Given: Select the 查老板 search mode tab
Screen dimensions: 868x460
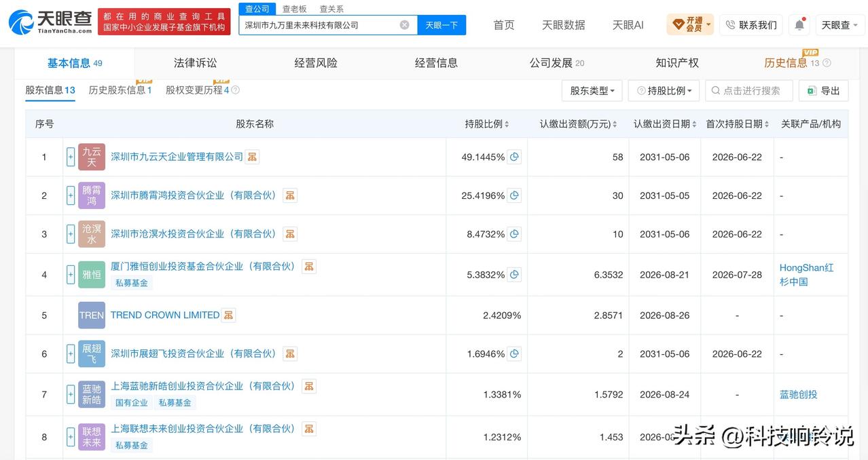Looking at the screenshot, I should point(295,9).
